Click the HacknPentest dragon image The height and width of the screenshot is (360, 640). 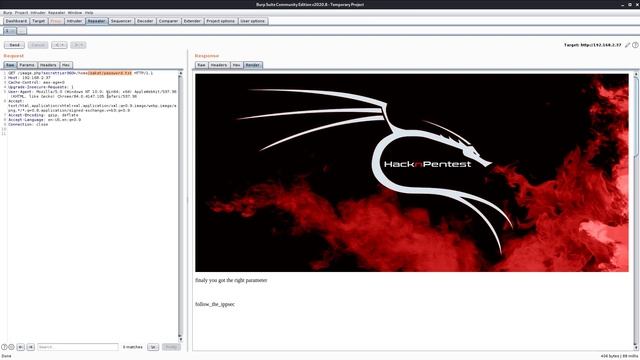tap(412, 173)
